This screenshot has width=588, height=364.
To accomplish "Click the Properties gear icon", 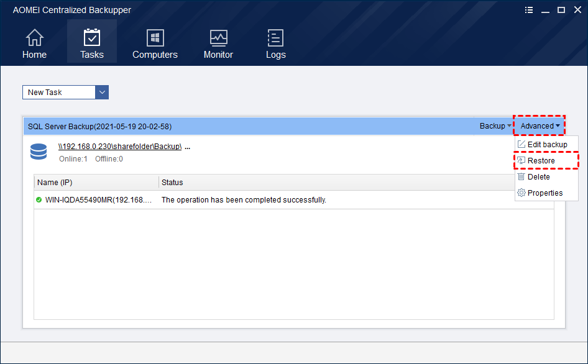I will coord(521,193).
